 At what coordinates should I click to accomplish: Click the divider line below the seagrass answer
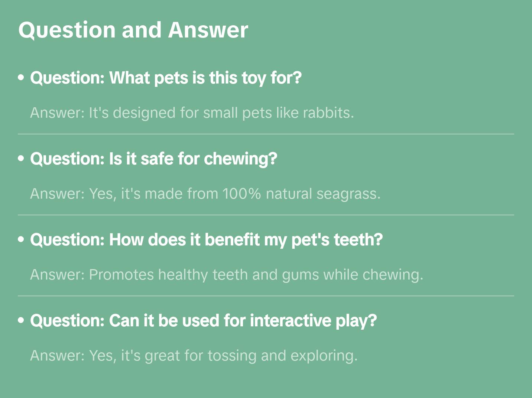(266, 215)
